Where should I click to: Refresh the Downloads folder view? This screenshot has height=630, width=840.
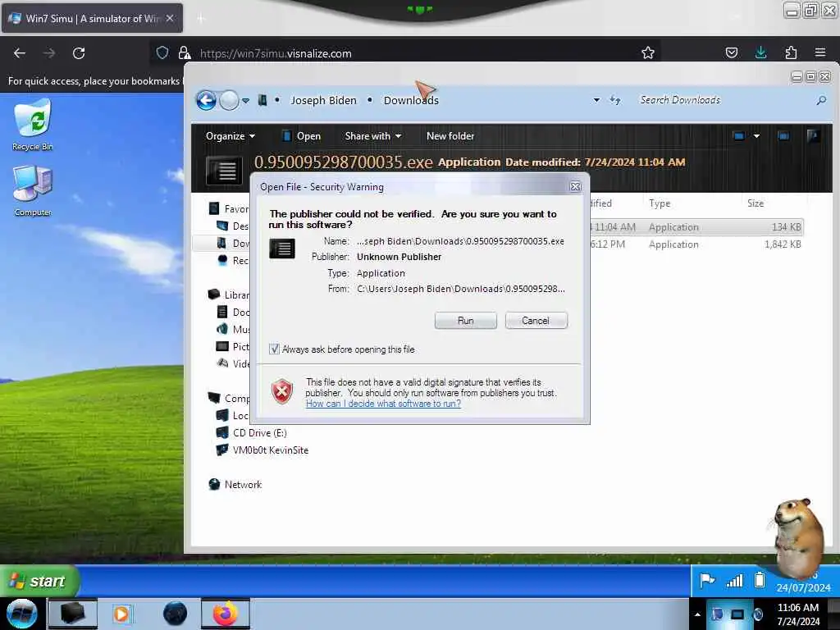[615, 100]
